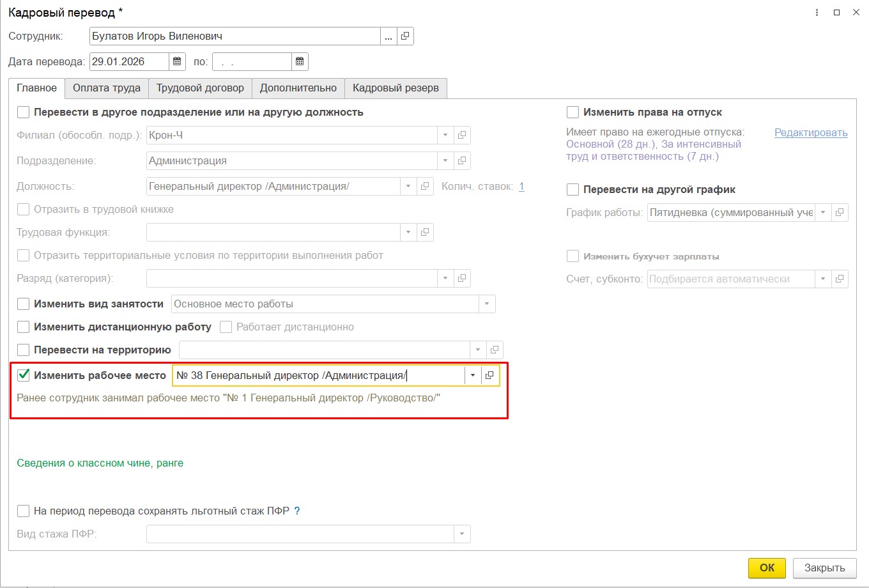Click the vacation entitlement text Основной (28 дн.)
This screenshot has height=588, width=869.
(x=610, y=144)
